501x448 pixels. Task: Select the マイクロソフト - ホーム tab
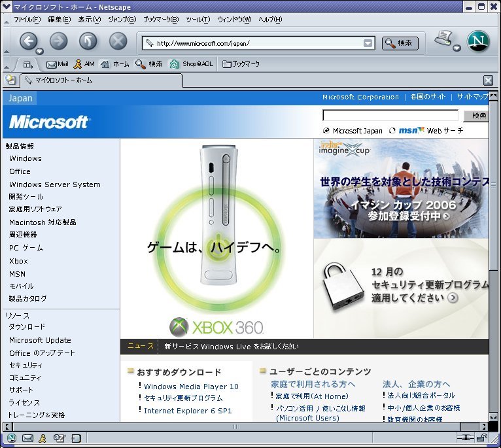[101, 80]
